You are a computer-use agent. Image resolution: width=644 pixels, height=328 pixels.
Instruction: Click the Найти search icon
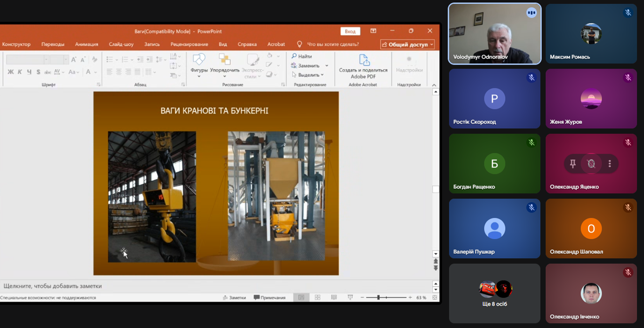tap(294, 56)
